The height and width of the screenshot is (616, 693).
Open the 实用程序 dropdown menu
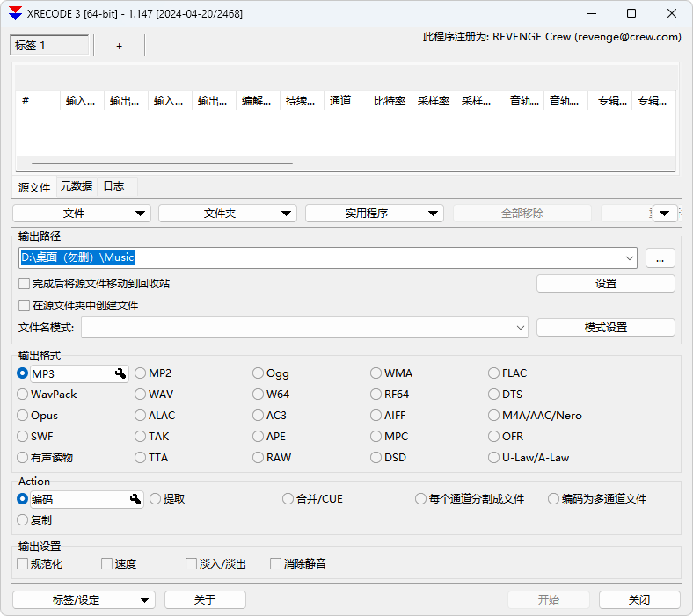coord(375,214)
